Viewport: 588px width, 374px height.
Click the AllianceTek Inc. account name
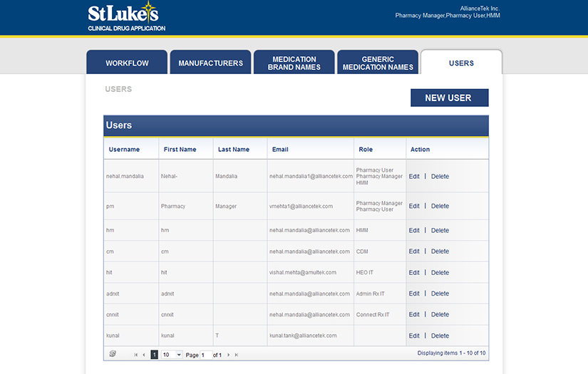480,9
